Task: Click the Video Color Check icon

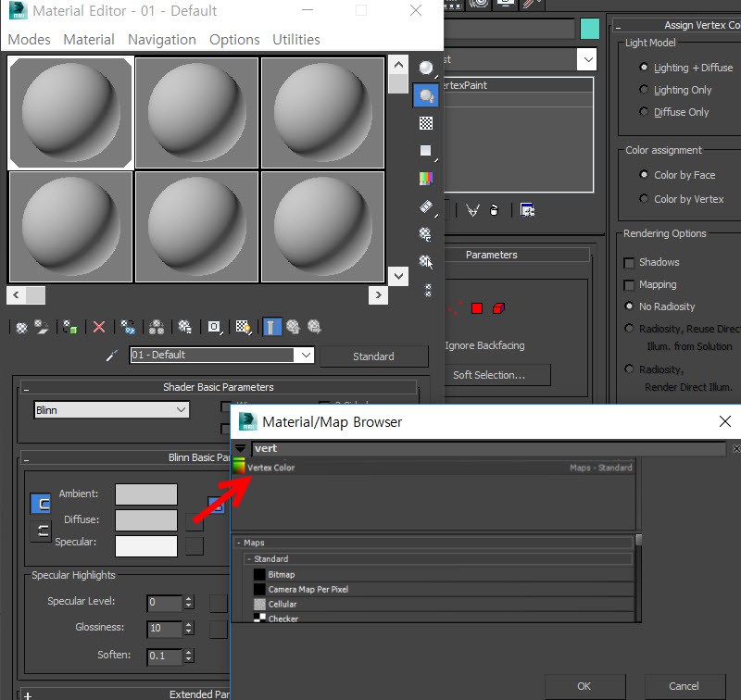Action: (x=426, y=178)
